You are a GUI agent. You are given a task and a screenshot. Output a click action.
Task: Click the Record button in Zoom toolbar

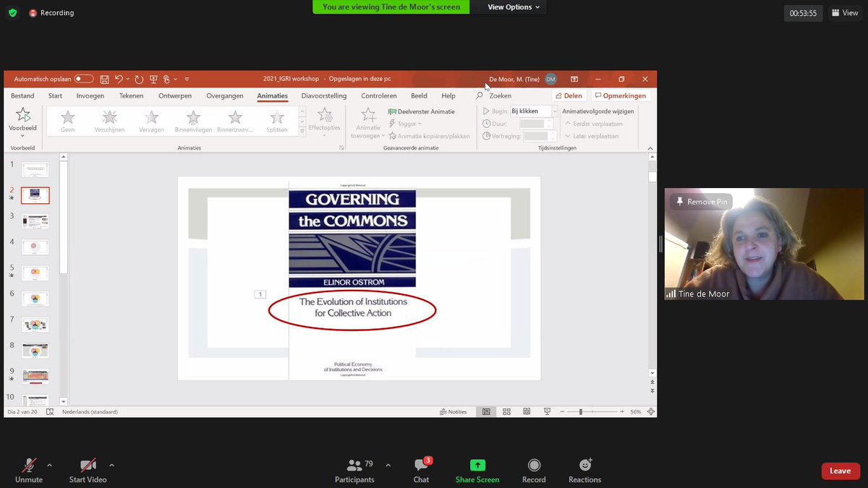[x=534, y=471]
